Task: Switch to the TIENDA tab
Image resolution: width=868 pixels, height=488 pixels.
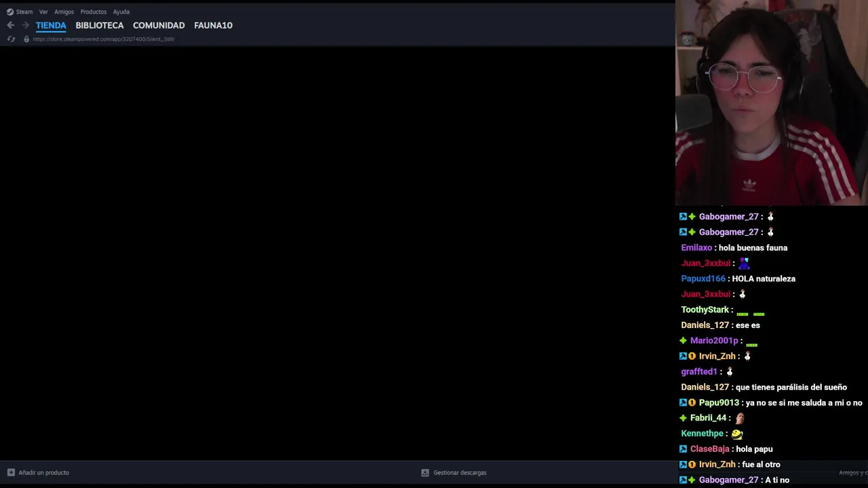Action: (x=51, y=25)
